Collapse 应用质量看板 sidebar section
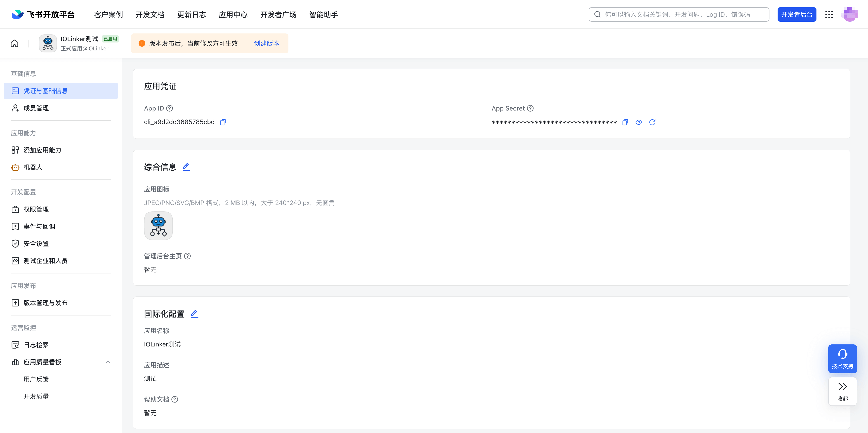Screen dimensions: 868x433 [x=108, y=362]
